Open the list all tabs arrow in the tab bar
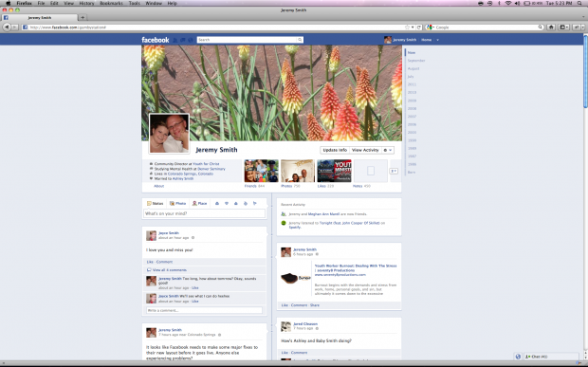588x367 pixels. click(x=583, y=17)
